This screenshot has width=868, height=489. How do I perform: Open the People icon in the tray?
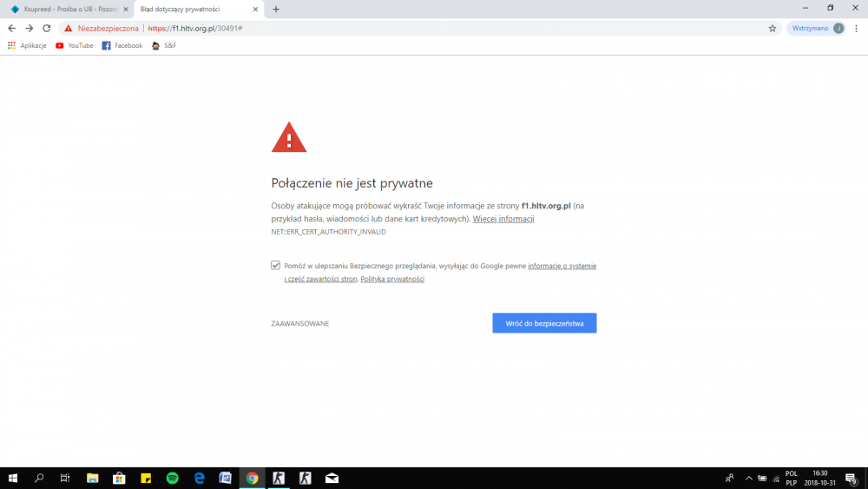(x=730, y=478)
